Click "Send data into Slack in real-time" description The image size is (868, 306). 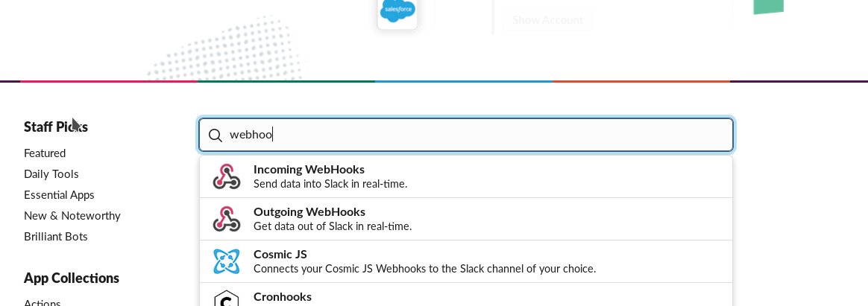tap(330, 183)
